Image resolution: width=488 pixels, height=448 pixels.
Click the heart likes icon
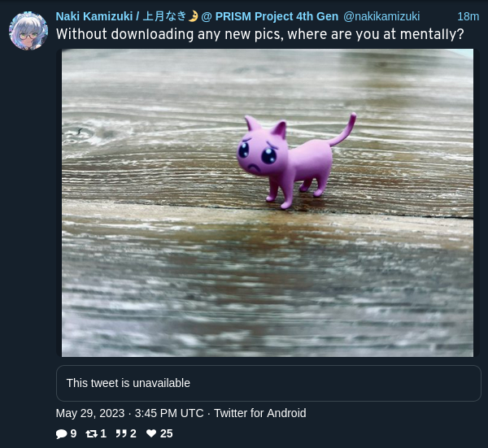coord(151,433)
